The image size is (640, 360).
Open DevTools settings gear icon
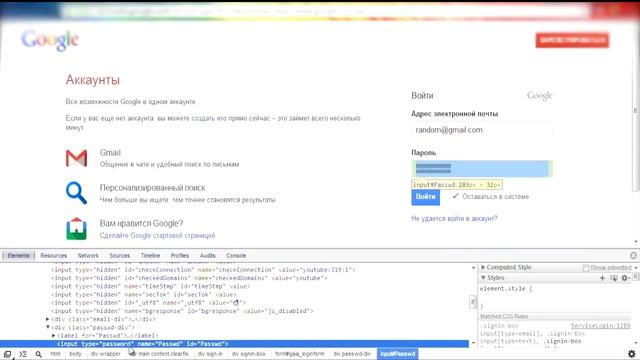pos(631,354)
